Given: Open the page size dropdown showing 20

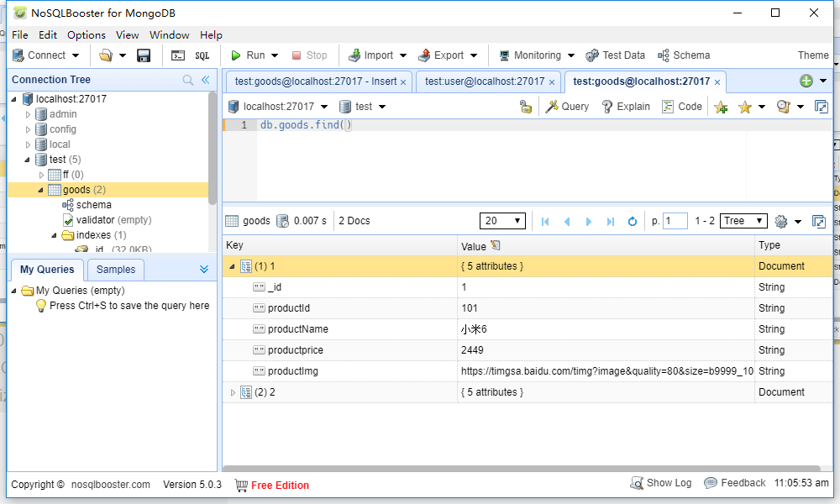Looking at the screenshot, I should pyautogui.click(x=502, y=220).
